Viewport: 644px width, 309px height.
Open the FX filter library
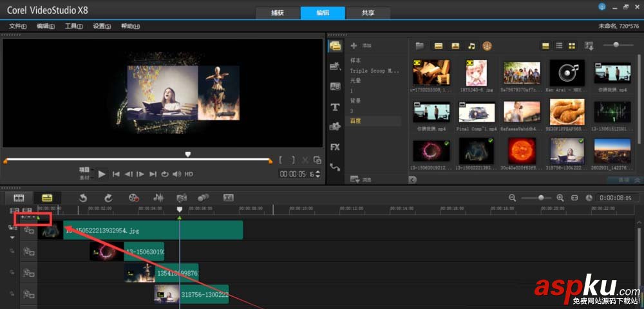[335, 147]
